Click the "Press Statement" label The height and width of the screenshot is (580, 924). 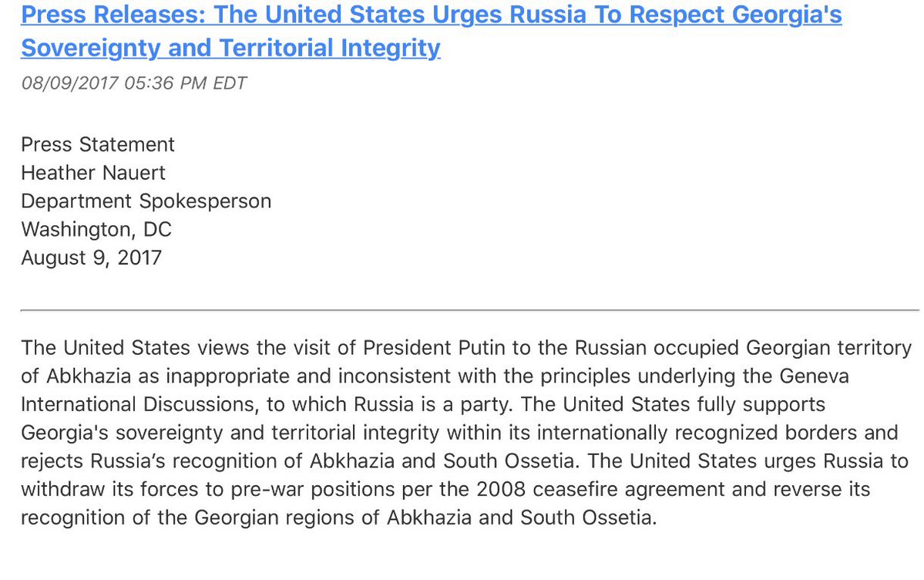click(x=98, y=144)
